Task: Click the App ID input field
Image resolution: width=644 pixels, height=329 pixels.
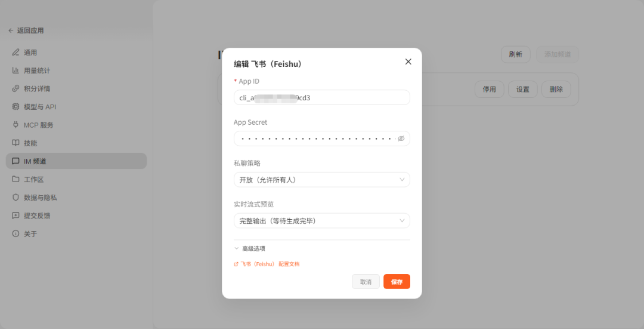Action: pos(321,97)
